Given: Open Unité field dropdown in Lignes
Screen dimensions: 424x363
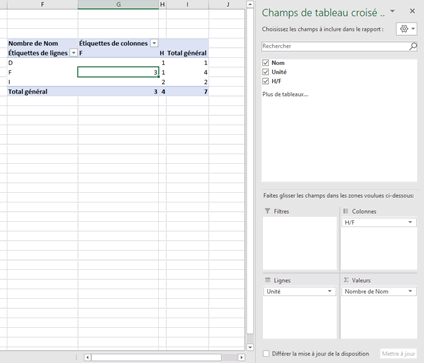Looking at the screenshot, I should (x=330, y=291).
